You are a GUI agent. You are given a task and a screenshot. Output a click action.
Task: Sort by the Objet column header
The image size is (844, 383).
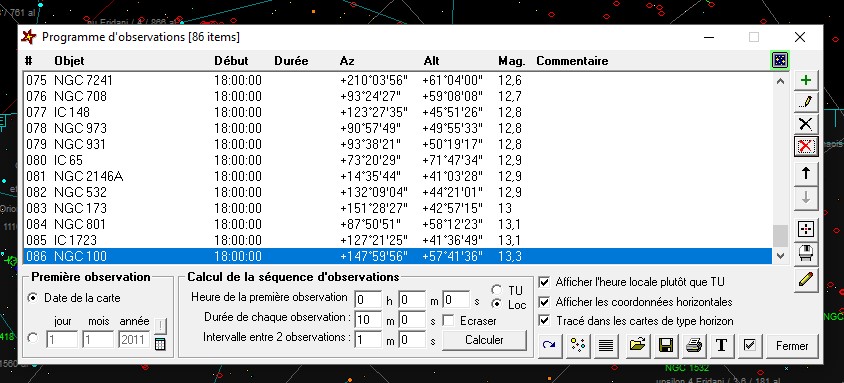click(69, 61)
